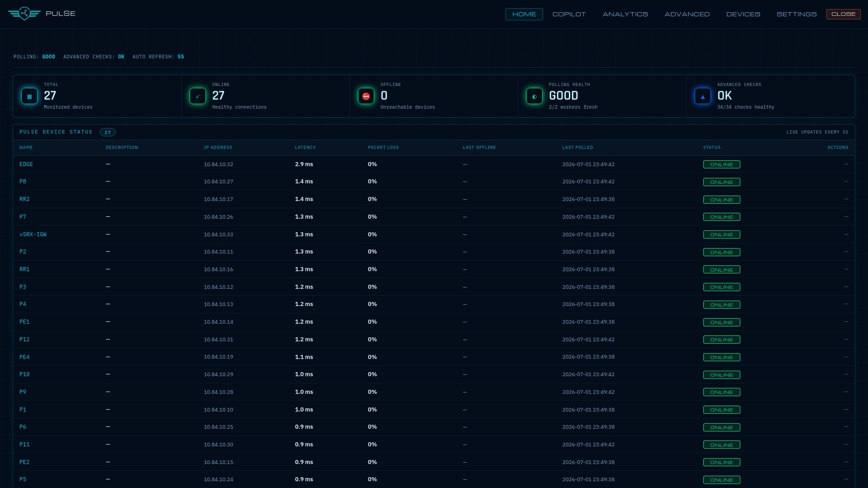Sort by the Name column header
Viewport: 868px width, 488px height.
pos(26,148)
